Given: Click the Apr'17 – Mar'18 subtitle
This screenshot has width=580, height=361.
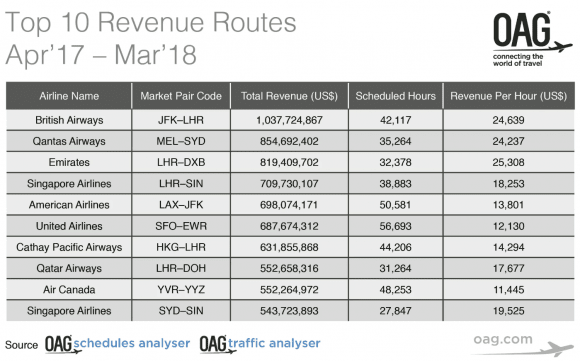Looking at the screenshot, I should (x=101, y=54).
